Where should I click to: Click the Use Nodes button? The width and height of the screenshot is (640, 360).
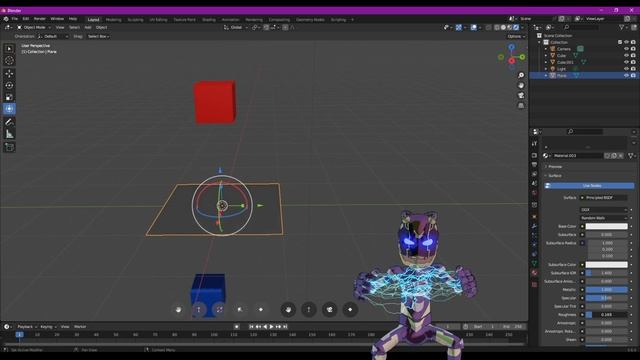(589, 186)
